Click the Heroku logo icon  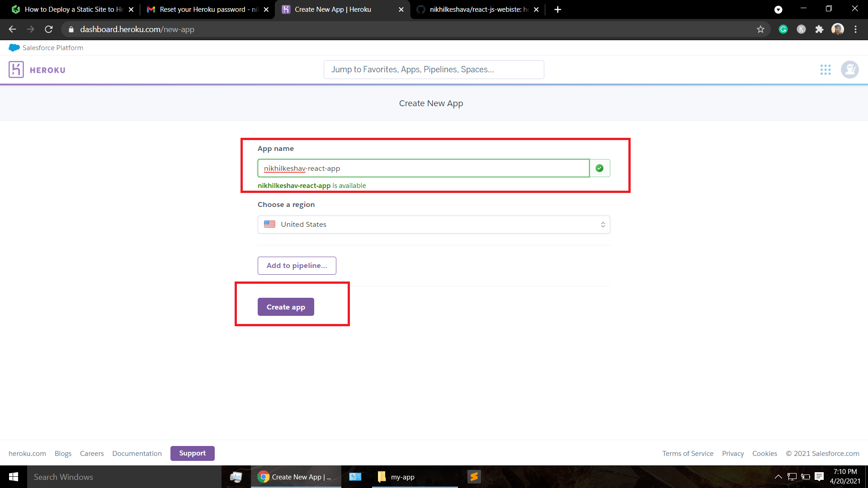16,70
